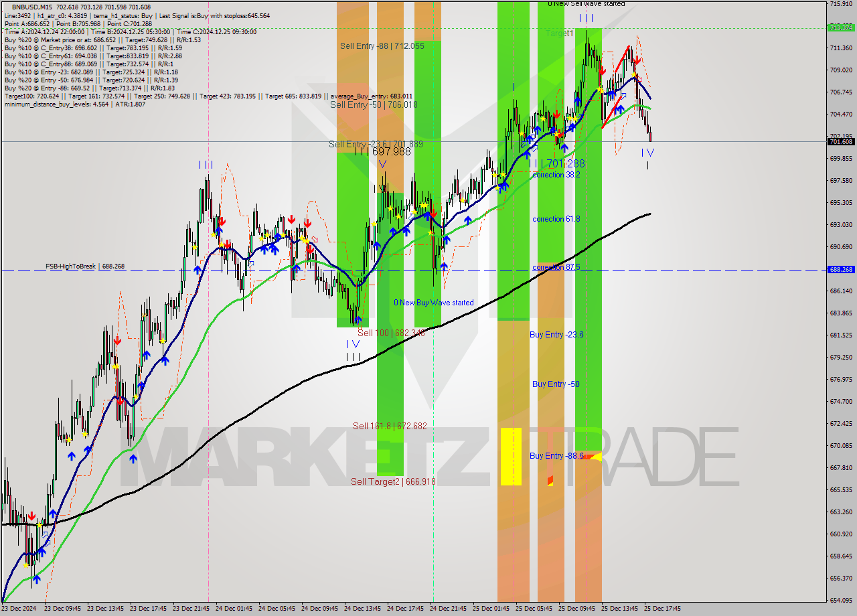This screenshot has height=616, width=857.
Task: Click the Target1 label near the top
Action: click(560, 33)
